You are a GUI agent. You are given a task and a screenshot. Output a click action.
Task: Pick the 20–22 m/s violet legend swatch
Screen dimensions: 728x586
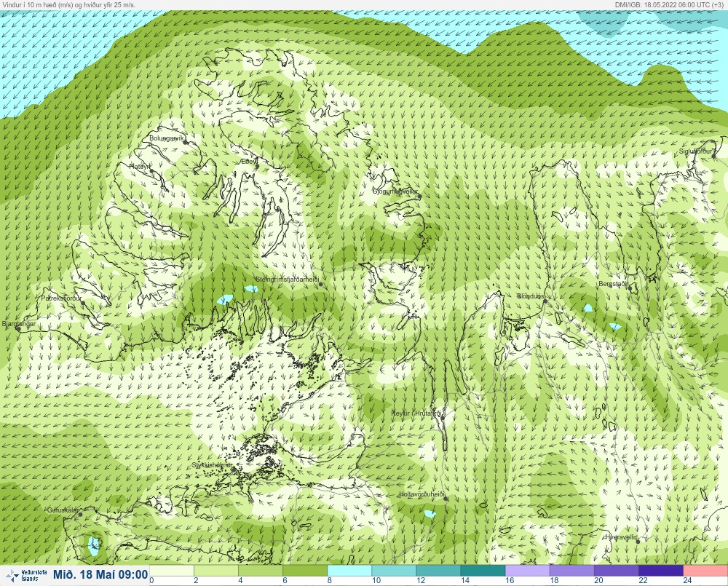point(617,570)
